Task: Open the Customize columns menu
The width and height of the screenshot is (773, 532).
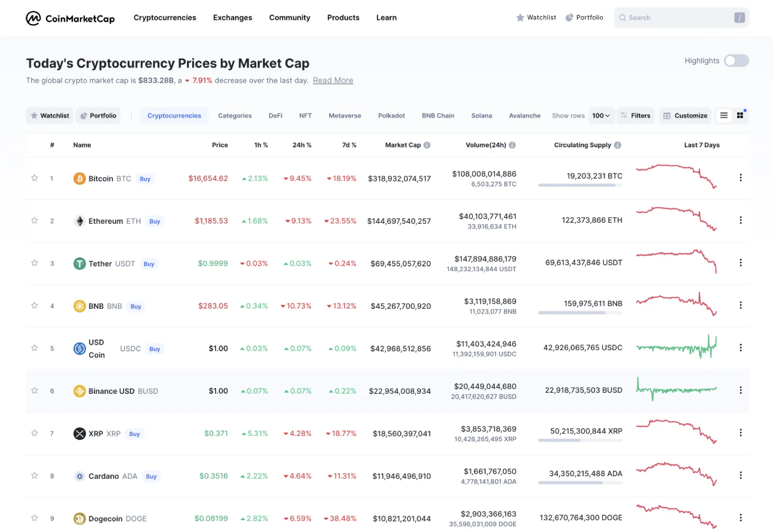Action: 685,116
